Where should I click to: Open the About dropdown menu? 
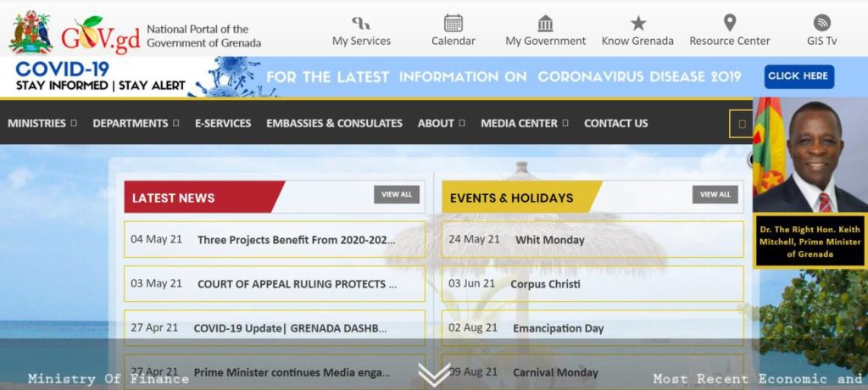(x=441, y=123)
